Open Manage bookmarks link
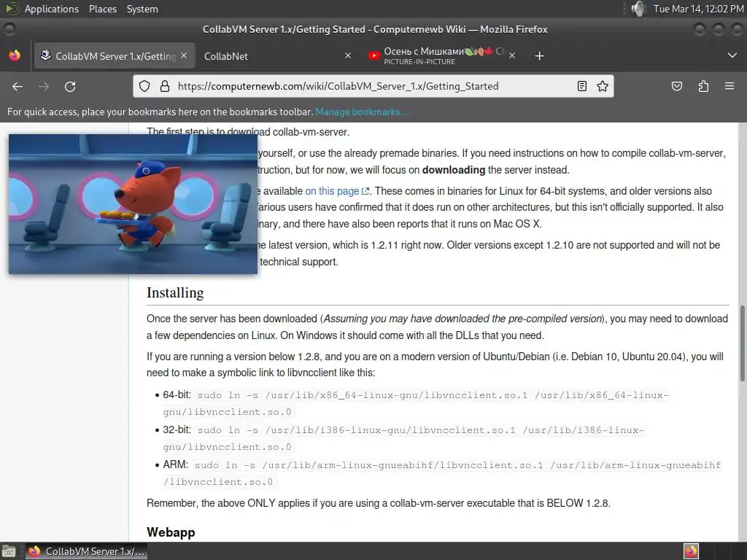This screenshot has height=560, width=747. 362,112
